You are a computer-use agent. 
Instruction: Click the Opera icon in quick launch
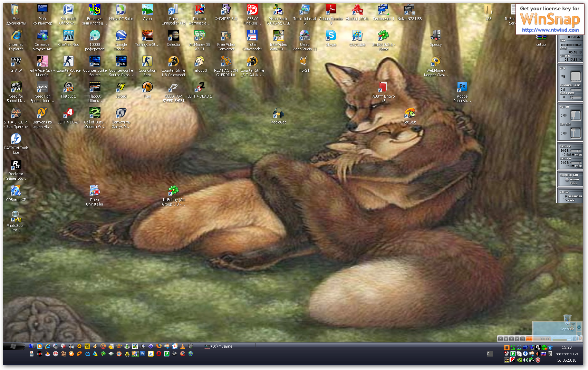coord(159,354)
